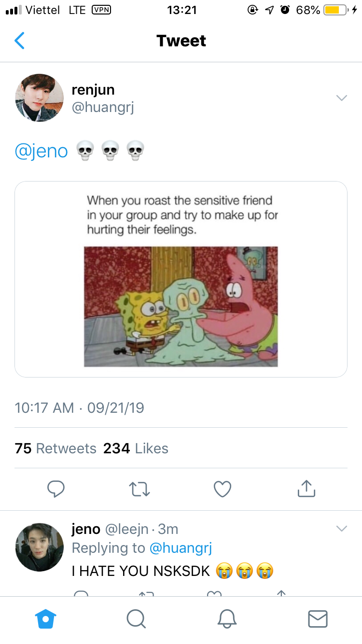The width and height of the screenshot is (362, 644).
Task: Tap the battery indicator in status bar
Action: click(336, 10)
